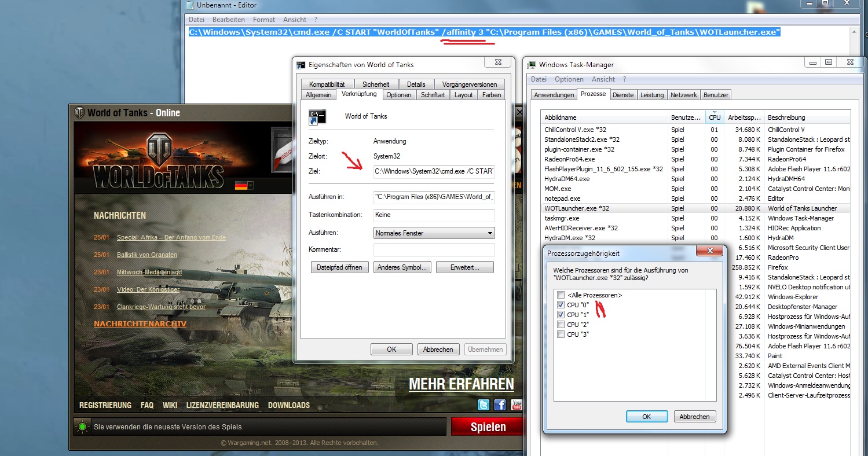Switch to the Netzwerk tab in Task-Manager
Viewport: 868px width, 456px height.
pyautogui.click(x=684, y=95)
